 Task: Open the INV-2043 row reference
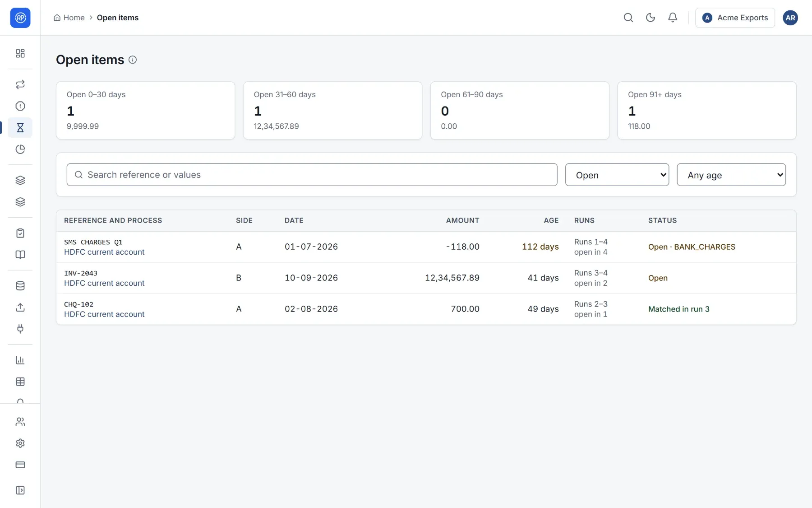(x=81, y=273)
